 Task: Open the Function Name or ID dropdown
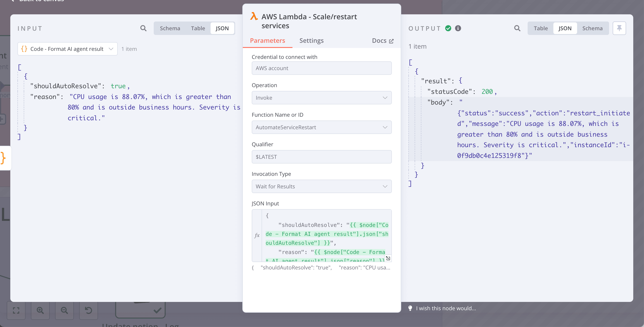pos(322,127)
